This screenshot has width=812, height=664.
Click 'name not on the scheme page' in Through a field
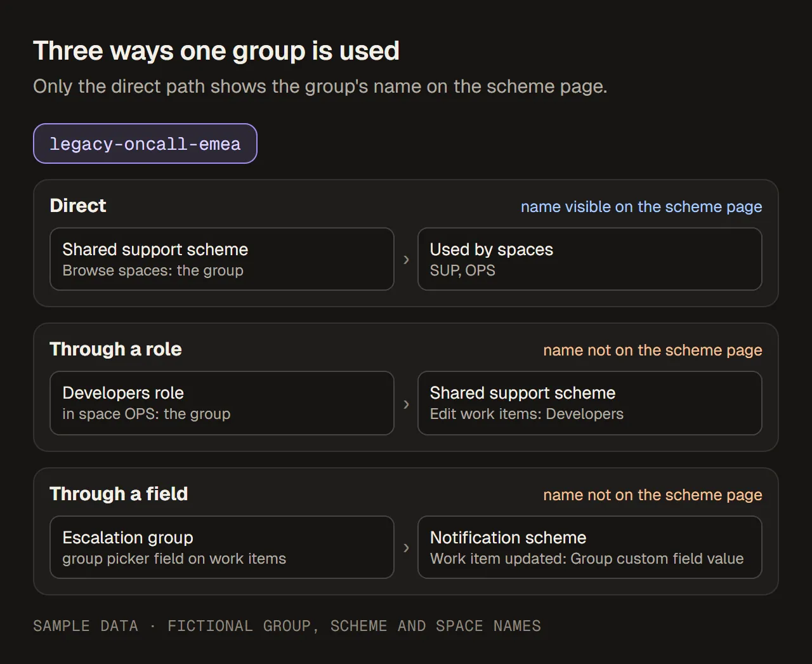[653, 495]
